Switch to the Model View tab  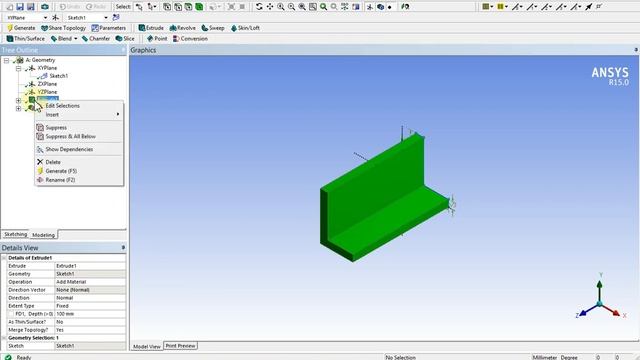tap(147, 346)
